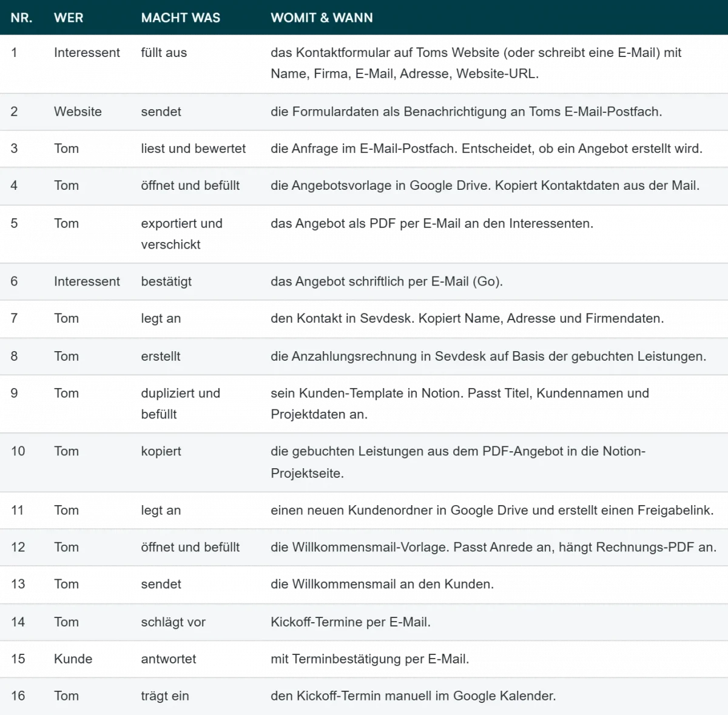Click 'exportiert und verschickt' cell
This screenshot has height=715, width=728.
(x=181, y=234)
